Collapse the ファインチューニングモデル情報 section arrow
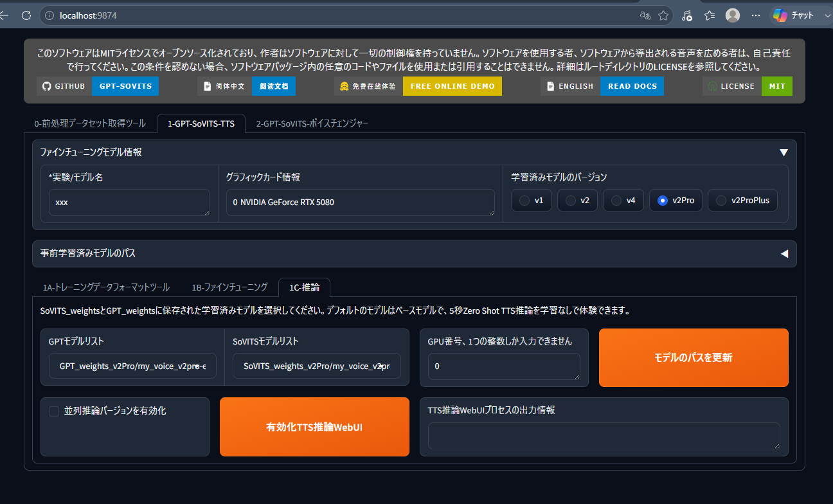Viewport: 833px width, 504px height. click(784, 152)
